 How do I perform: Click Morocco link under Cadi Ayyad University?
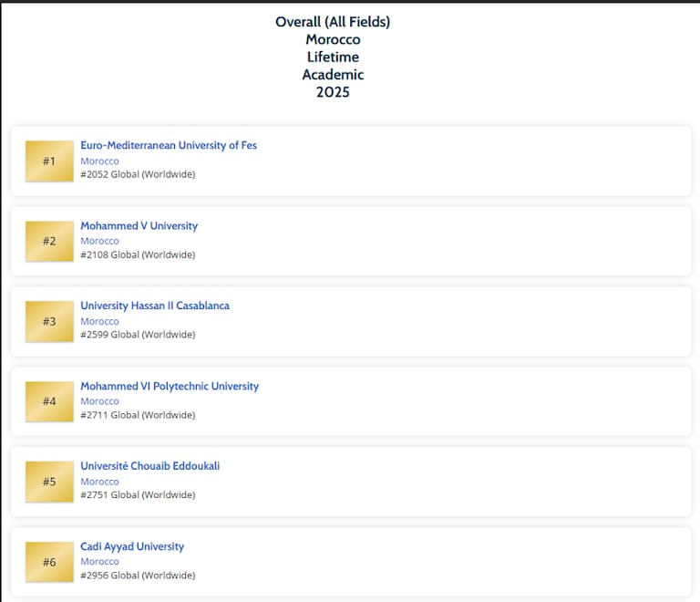tap(99, 561)
